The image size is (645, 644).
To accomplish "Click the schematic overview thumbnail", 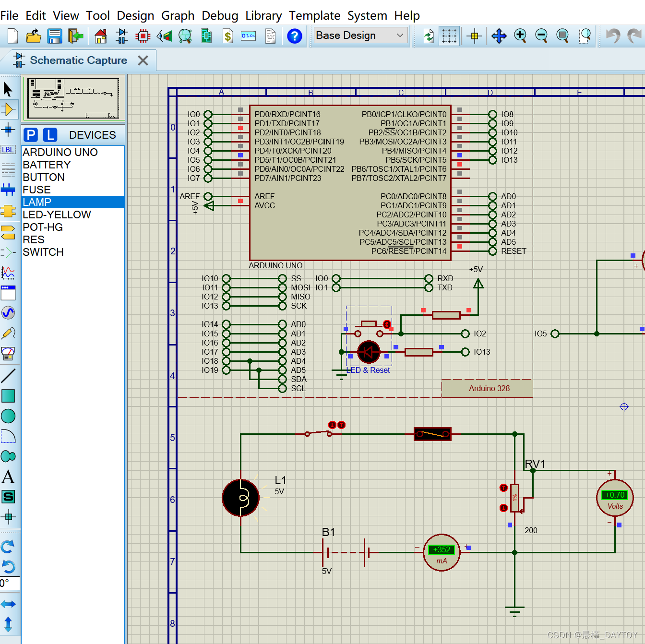I will (73, 98).
